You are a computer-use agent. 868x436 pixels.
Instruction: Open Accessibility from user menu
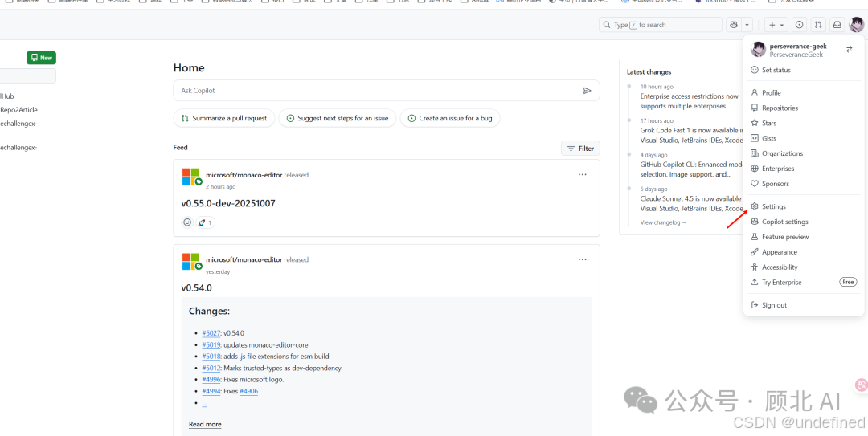coord(802,267)
